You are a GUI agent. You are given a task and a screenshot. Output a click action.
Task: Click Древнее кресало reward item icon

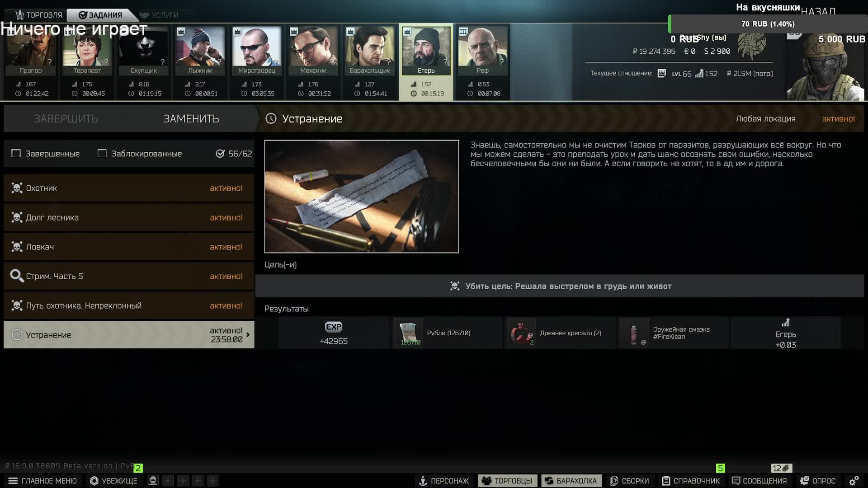(521, 333)
